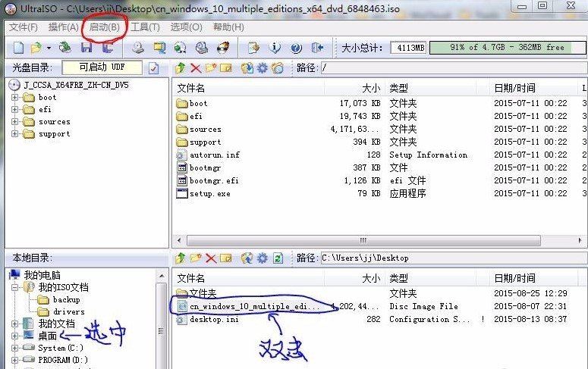
Task: Click the Add files icon in 本地目录 toolbar
Action: tap(247, 258)
